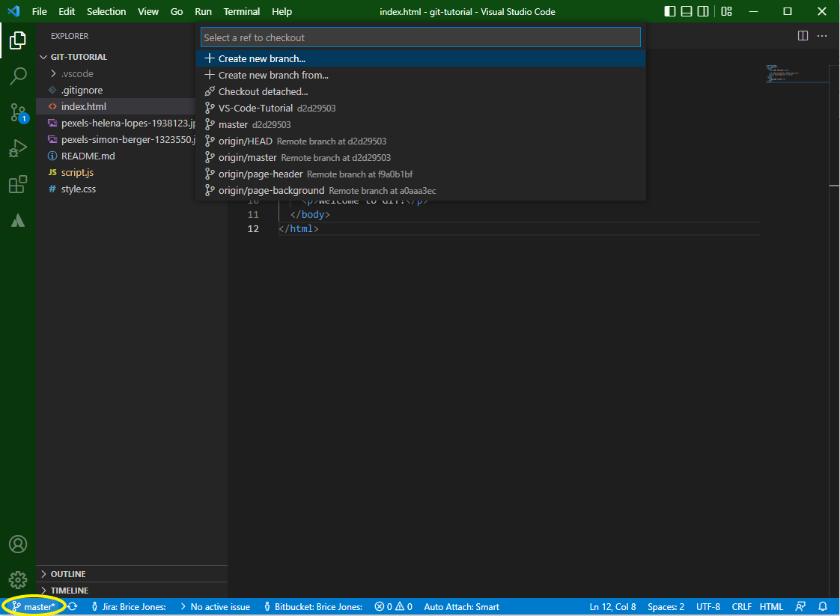The height and width of the screenshot is (616, 840).
Task: Open the Accounts icon
Action: [x=18, y=544]
